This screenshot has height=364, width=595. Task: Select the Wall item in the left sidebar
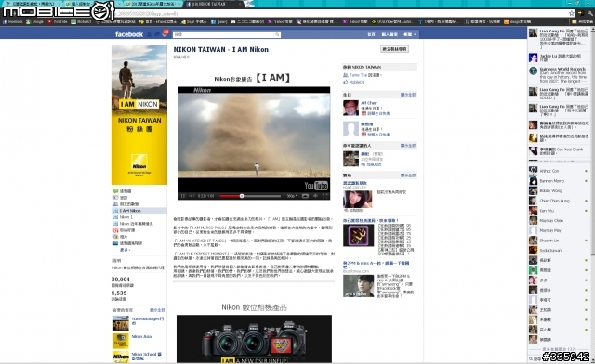(x=126, y=191)
